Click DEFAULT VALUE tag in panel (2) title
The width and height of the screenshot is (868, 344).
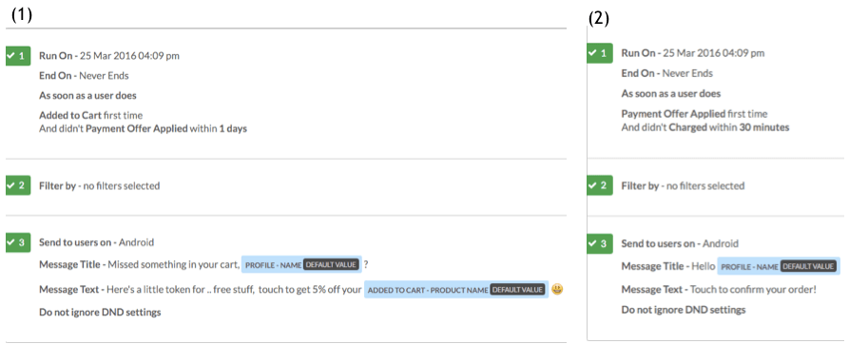pos(808,267)
